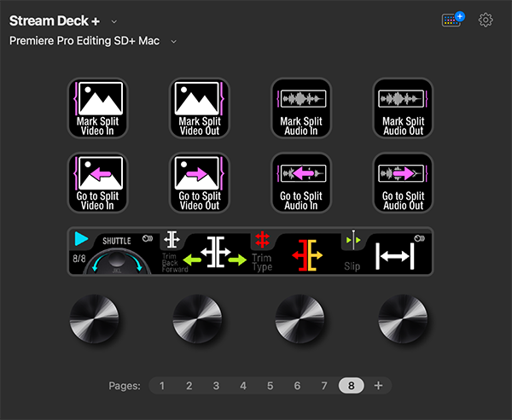Click the Go to Split Video Out key
This screenshot has height=420, width=512.
200,183
